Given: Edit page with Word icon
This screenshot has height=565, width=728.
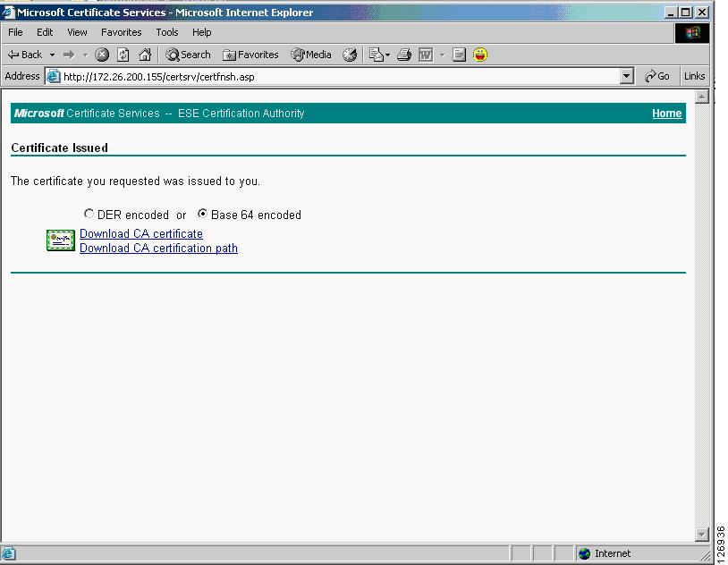Looking at the screenshot, I should 426,55.
